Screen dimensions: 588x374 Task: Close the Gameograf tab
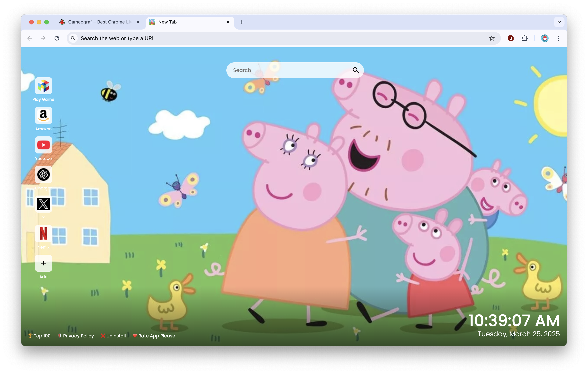(138, 22)
